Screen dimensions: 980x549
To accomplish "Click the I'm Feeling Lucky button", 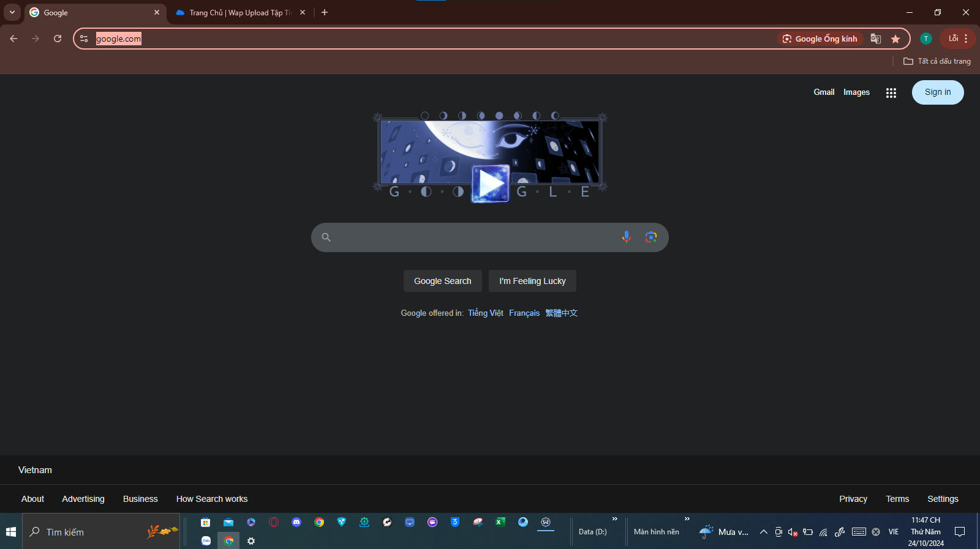I will [532, 281].
